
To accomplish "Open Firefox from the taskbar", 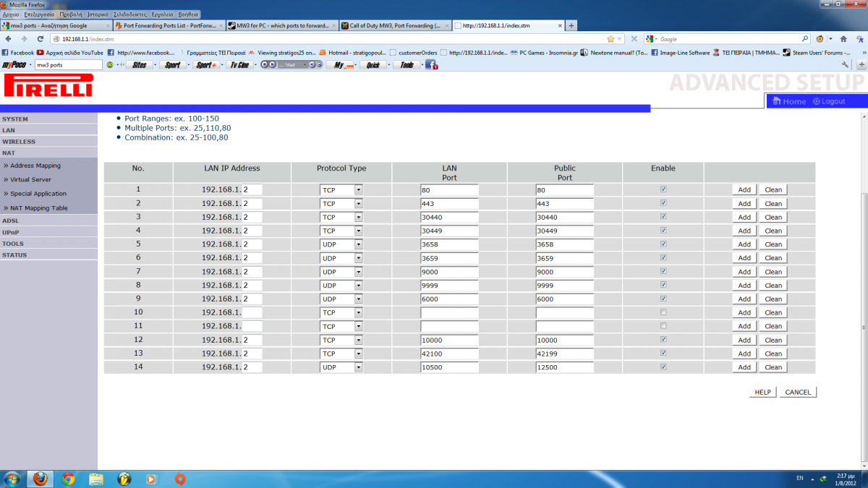I will 41,479.
